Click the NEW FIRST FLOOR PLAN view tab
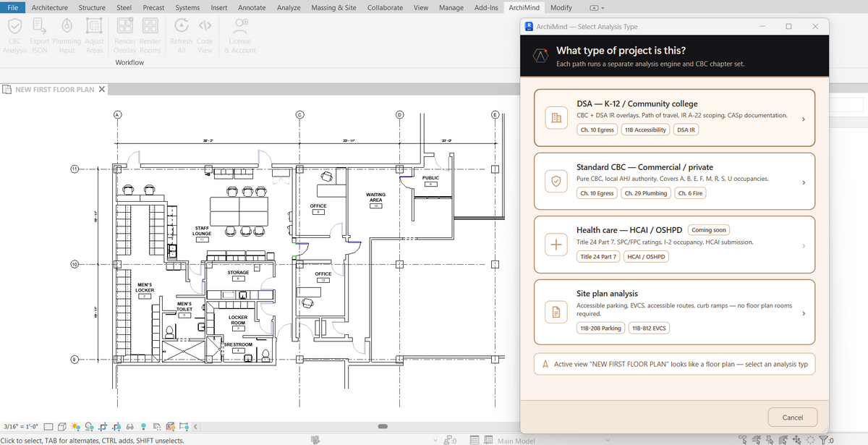The image size is (868, 445). pyautogui.click(x=54, y=90)
